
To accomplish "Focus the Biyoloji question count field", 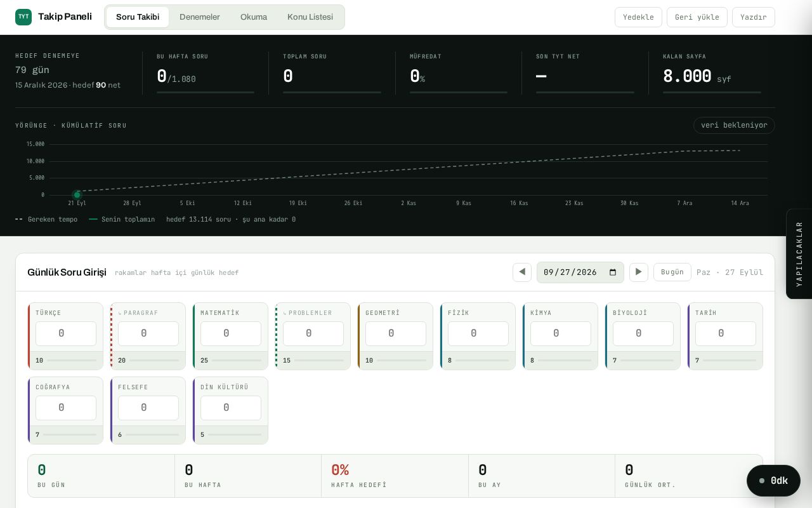I will point(643,333).
